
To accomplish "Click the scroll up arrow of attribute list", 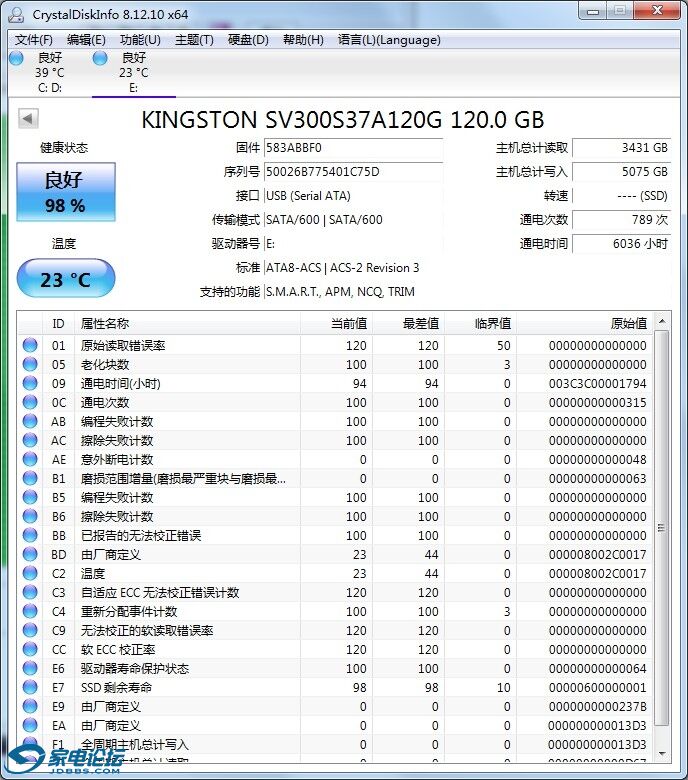I will 662,322.
